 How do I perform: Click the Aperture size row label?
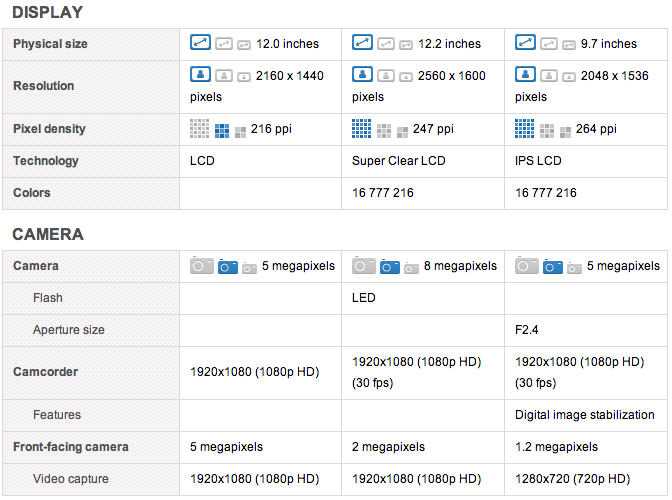tap(68, 330)
